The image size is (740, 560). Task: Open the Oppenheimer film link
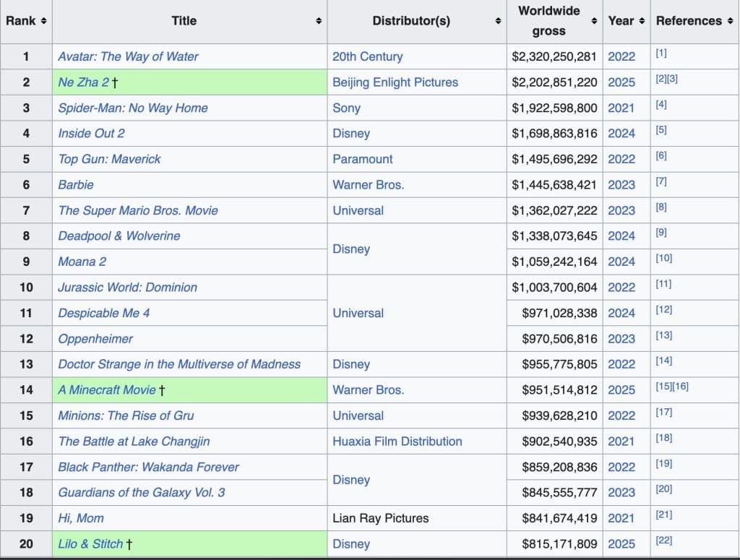pyautogui.click(x=95, y=339)
